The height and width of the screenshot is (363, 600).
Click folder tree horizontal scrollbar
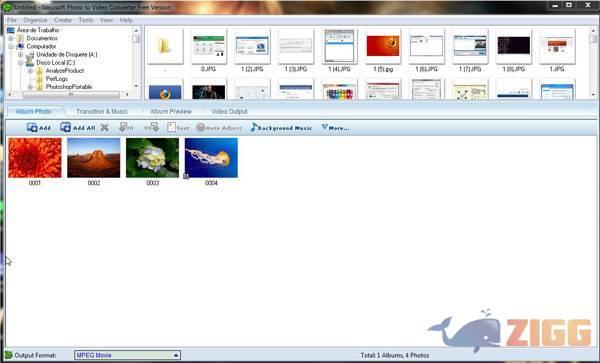(71, 94)
